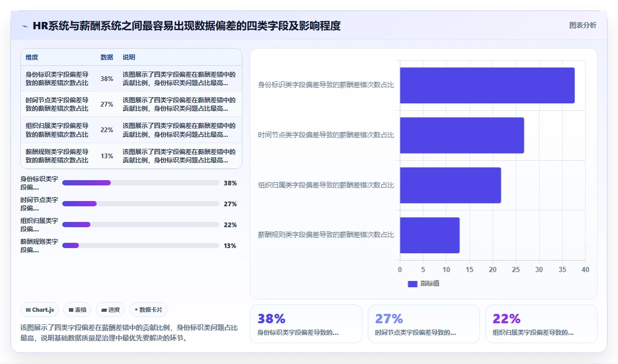618x364 pixels.
Task: Click the 图表分析 label
Action: pos(582,25)
